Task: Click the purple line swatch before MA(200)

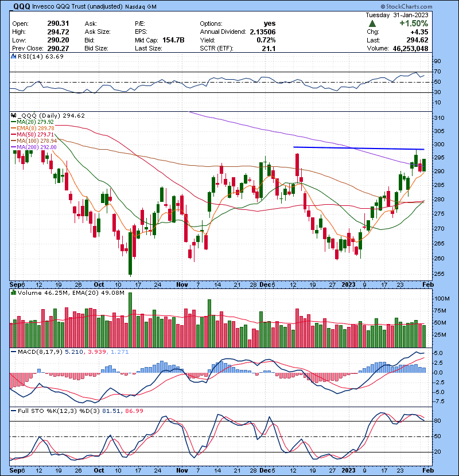Action: [x=13, y=147]
